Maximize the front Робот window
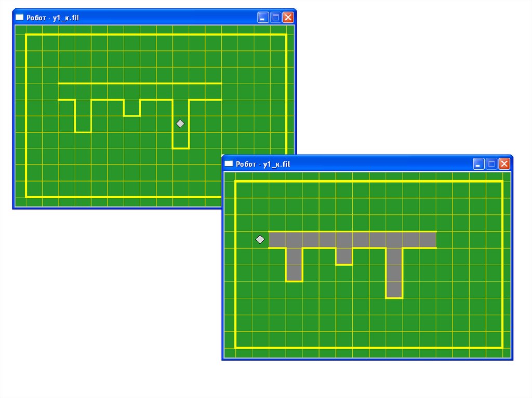 click(491, 164)
